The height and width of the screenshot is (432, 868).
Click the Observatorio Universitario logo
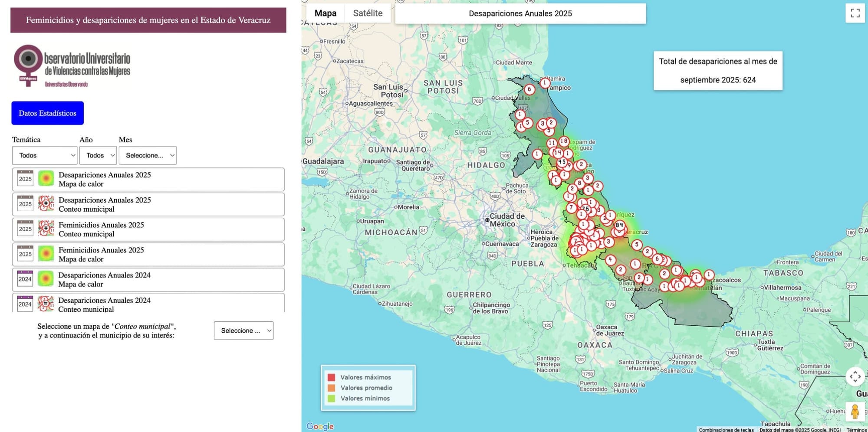tap(72, 66)
